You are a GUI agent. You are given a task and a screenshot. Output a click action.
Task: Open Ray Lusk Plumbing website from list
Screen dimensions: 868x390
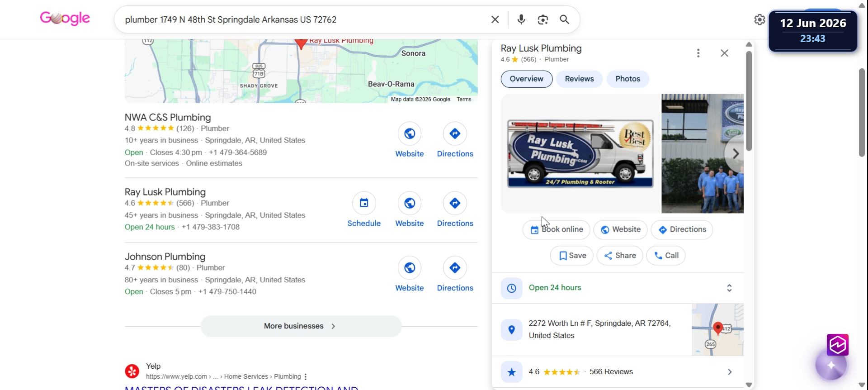click(410, 203)
